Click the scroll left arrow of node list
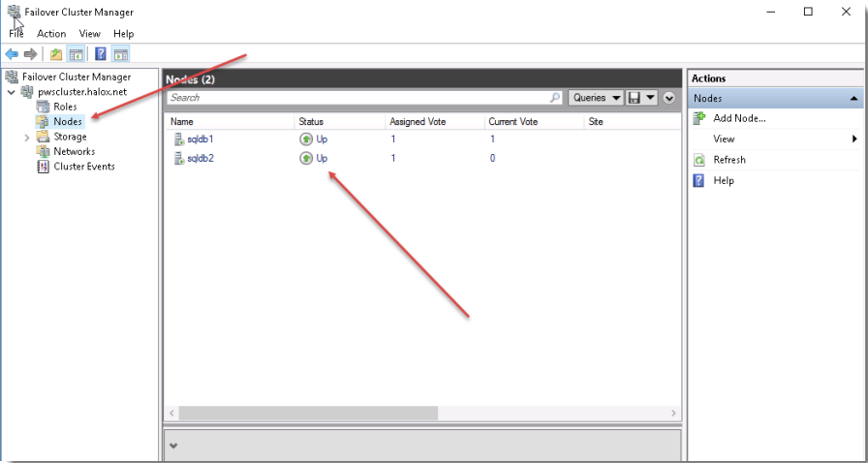Image resolution: width=868 pixels, height=463 pixels. click(172, 414)
